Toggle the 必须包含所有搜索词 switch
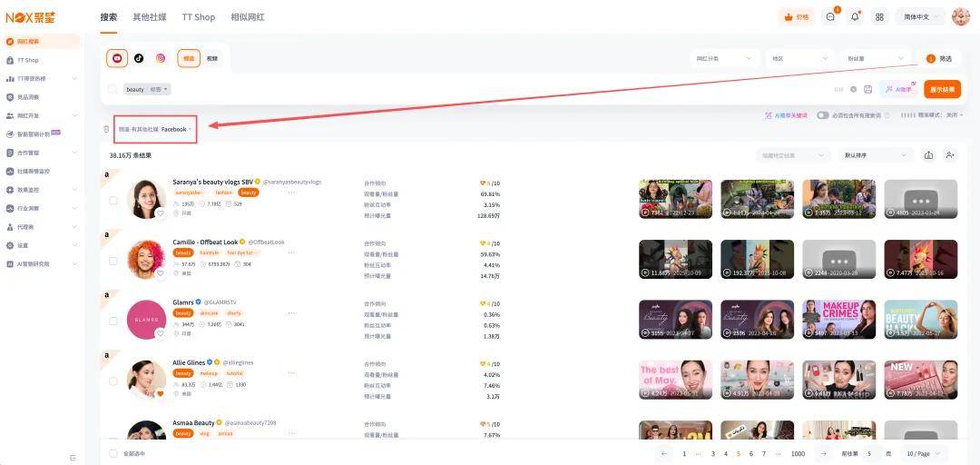 click(823, 115)
